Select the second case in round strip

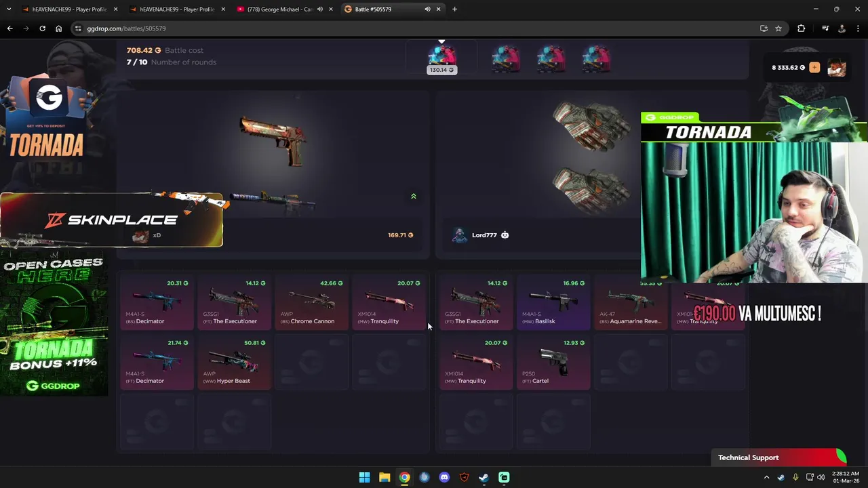pos(505,59)
